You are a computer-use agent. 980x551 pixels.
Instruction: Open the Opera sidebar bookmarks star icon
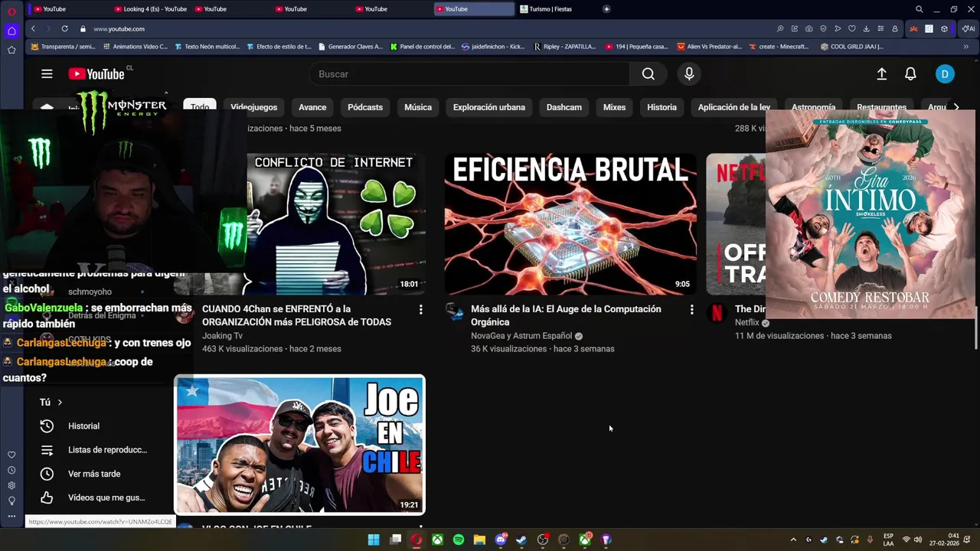[11, 50]
